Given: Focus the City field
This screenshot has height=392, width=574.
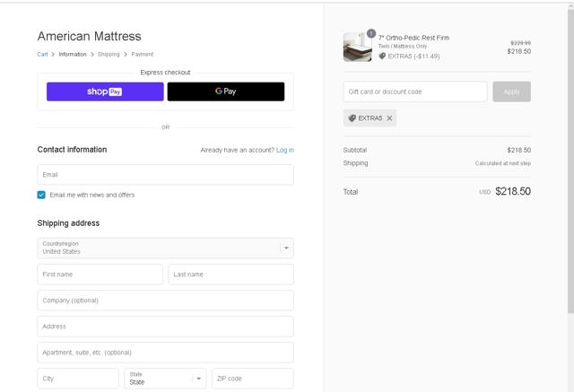Looking at the screenshot, I should point(78,378).
